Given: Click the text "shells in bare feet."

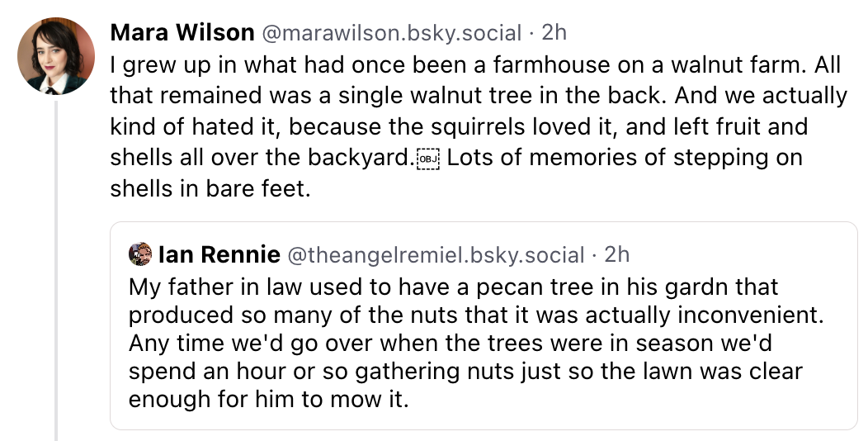Looking at the screenshot, I should (210, 189).
